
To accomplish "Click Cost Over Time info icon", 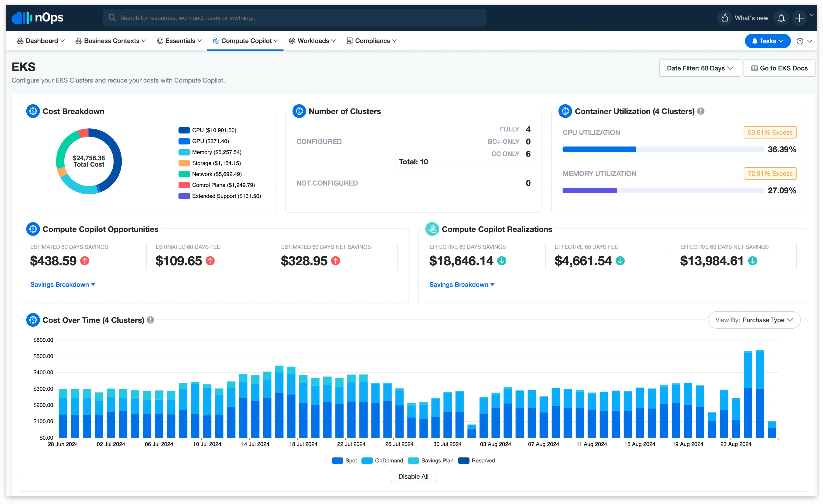I will tap(150, 320).
